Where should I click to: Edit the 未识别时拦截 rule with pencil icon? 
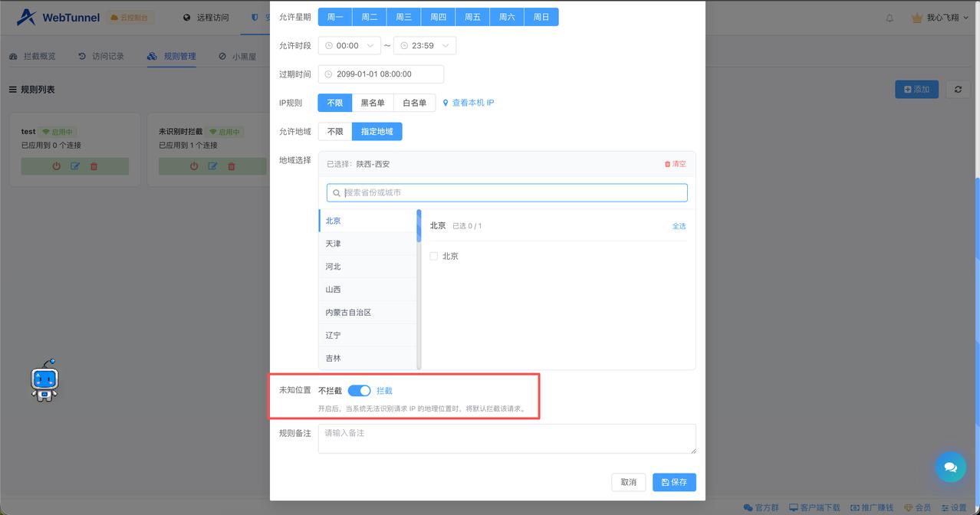click(212, 166)
